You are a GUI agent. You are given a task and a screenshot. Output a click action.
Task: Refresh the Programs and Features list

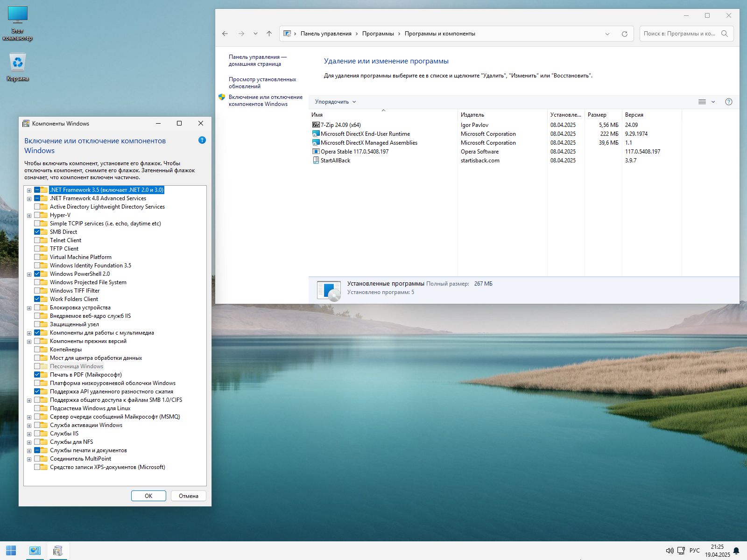625,34
